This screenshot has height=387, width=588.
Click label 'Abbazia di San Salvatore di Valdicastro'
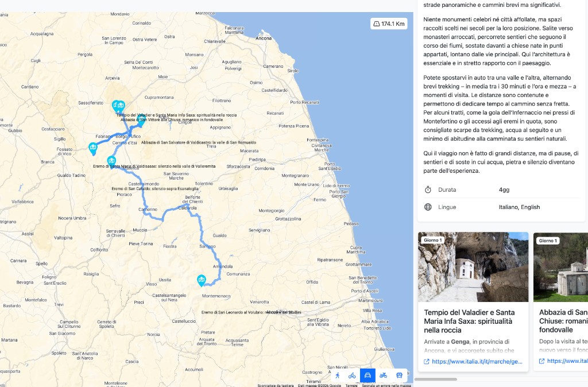199,142
